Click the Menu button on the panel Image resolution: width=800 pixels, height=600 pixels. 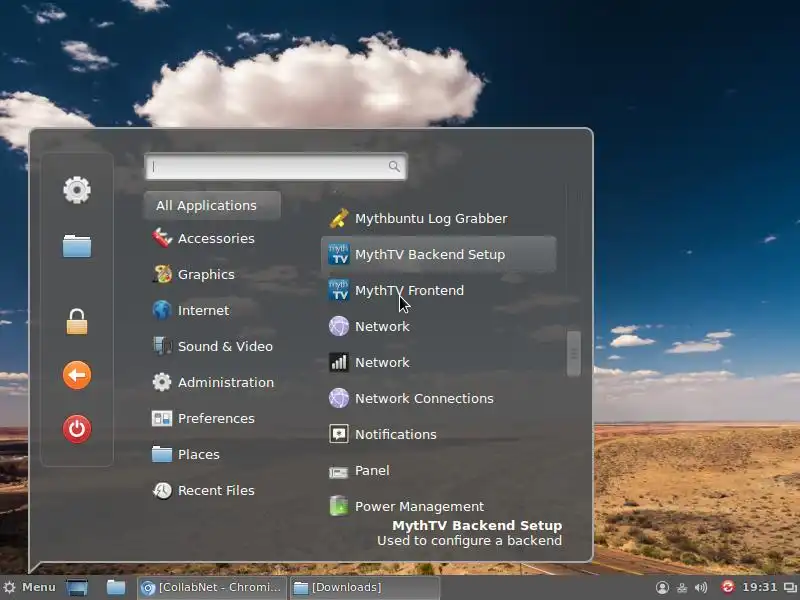pyautogui.click(x=29, y=587)
